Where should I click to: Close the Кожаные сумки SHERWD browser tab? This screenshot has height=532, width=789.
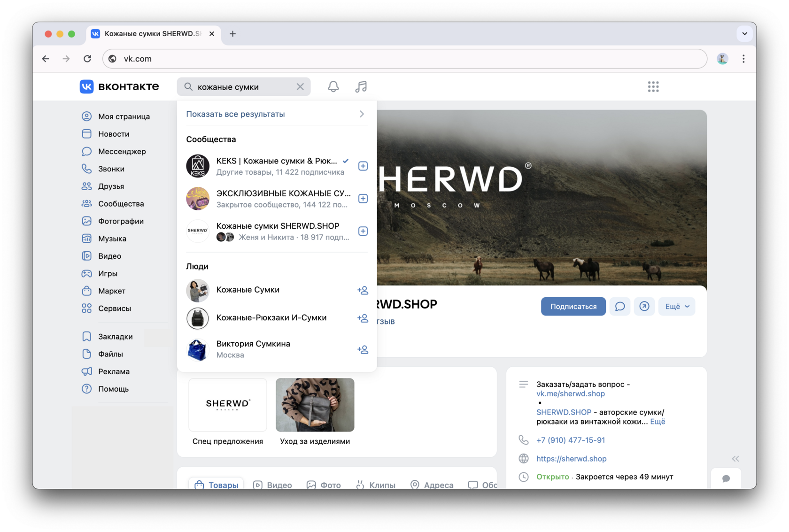pos(212,34)
